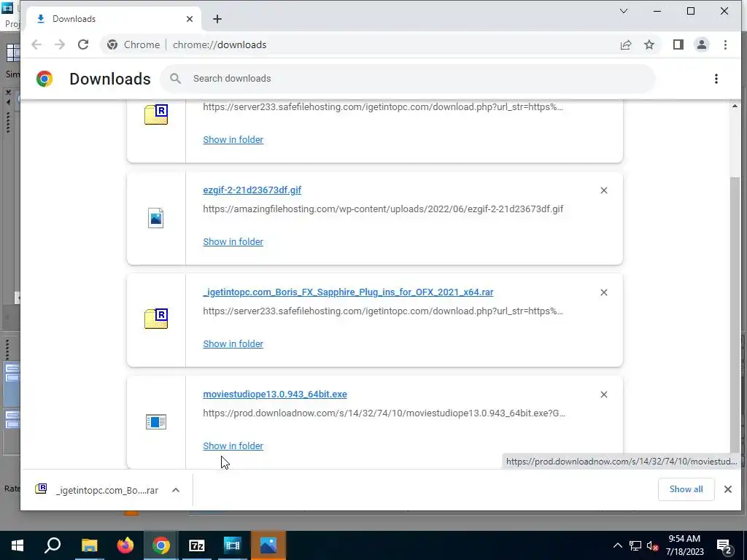747x560 pixels.
Task: Click Show in folder for the topmost rar entry
Action: pyautogui.click(x=233, y=139)
